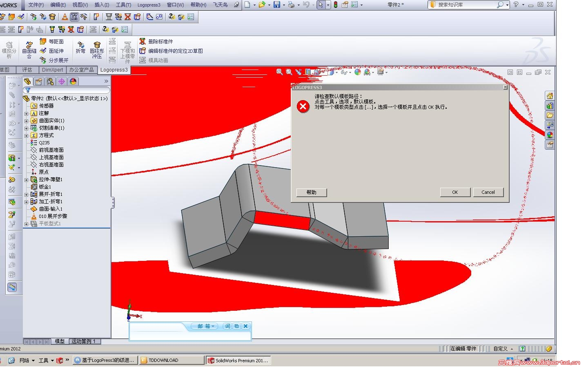Click Cancel in the LOGOPRESS3 dialog

(x=488, y=192)
